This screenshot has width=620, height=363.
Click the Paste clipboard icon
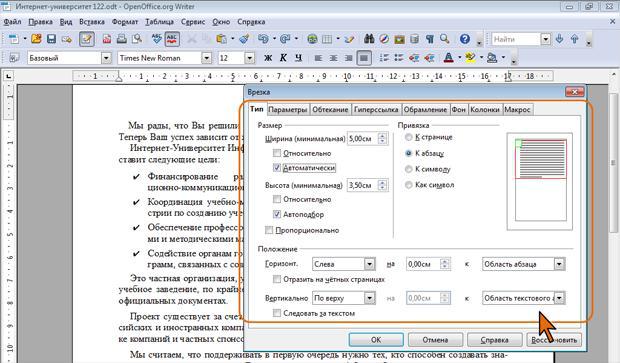point(221,39)
